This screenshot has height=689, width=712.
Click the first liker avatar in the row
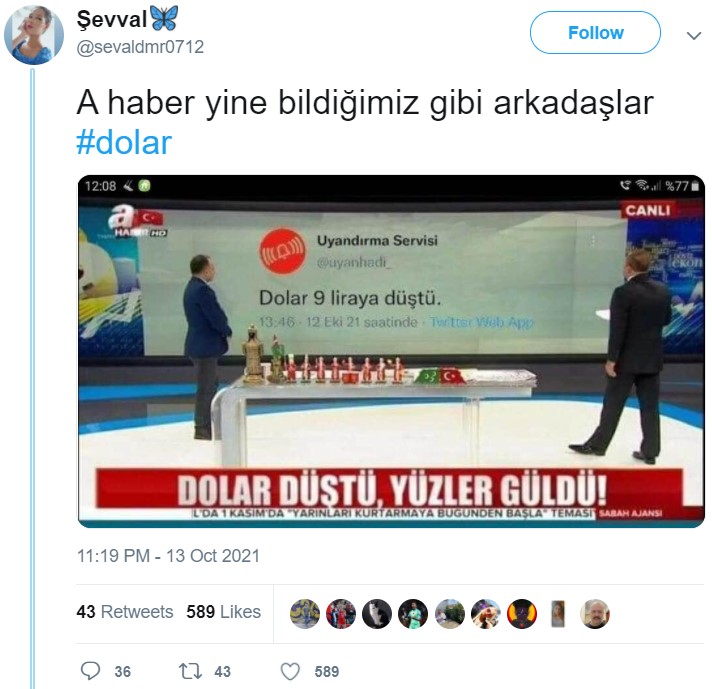pos(305,614)
